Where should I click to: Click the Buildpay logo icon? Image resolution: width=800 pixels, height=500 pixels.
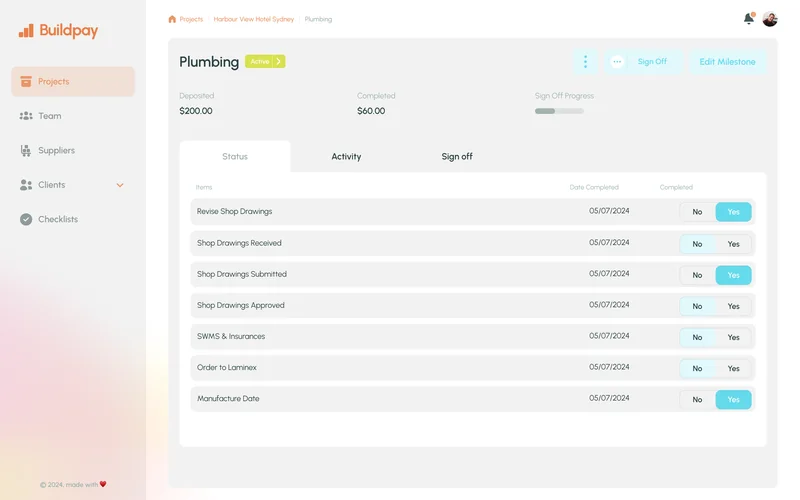click(x=26, y=31)
